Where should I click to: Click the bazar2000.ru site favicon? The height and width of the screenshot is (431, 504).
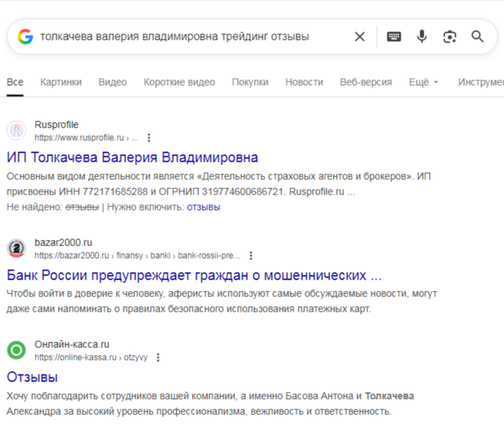point(16,248)
